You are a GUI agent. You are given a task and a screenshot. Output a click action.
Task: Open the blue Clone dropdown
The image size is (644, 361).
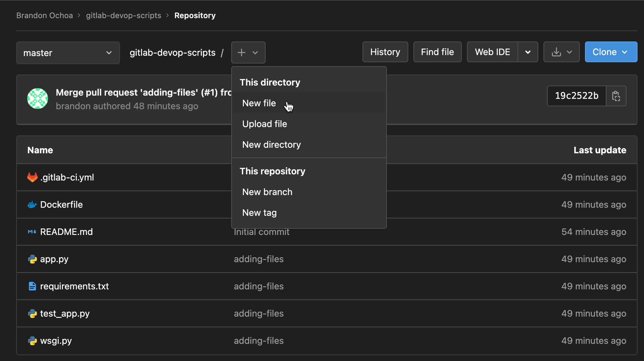coord(611,52)
